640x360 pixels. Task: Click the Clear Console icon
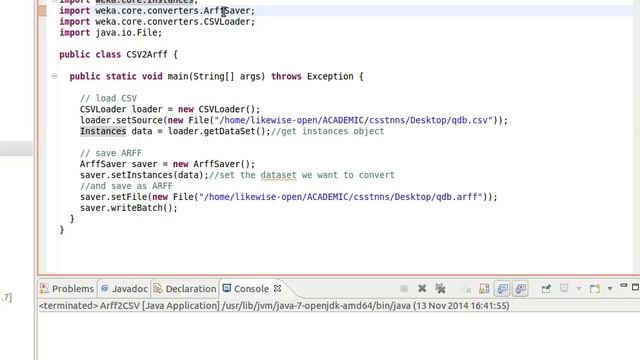tap(466, 289)
